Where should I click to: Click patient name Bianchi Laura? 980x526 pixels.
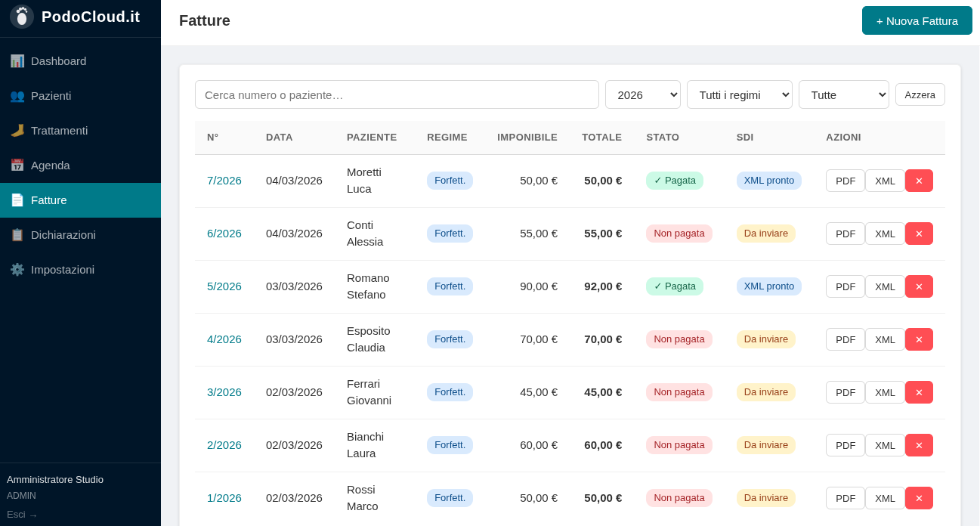pyautogui.click(x=366, y=445)
